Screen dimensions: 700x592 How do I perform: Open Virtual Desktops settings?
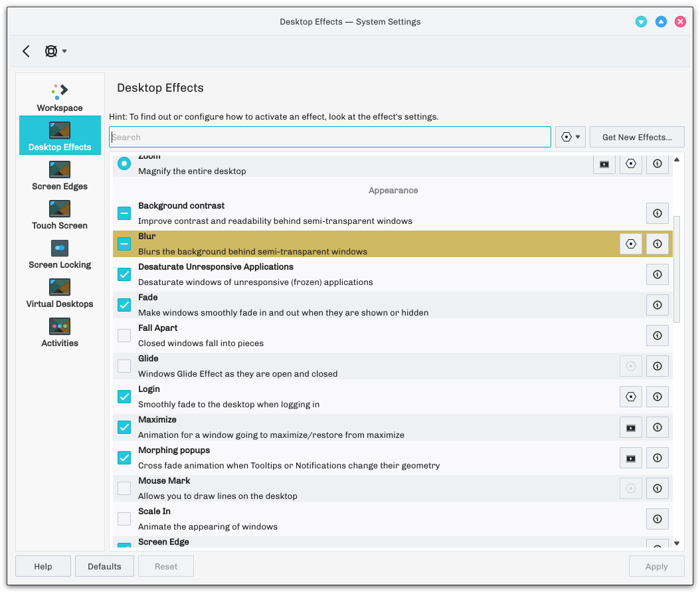[60, 293]
